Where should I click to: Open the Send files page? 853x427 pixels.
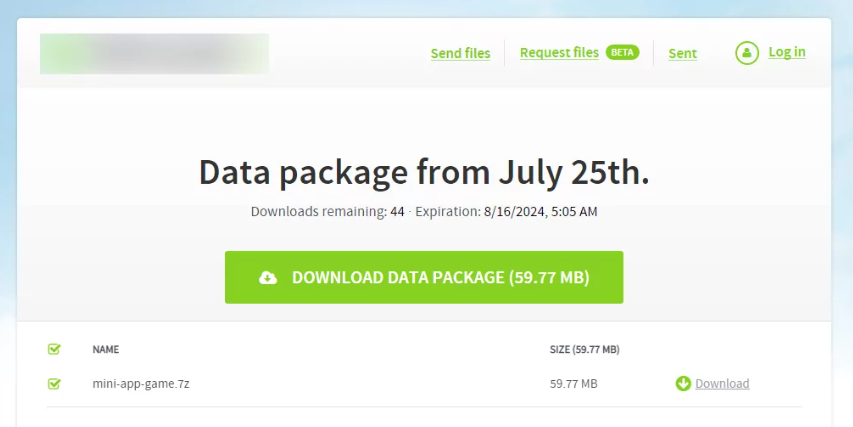coord(460,53)
